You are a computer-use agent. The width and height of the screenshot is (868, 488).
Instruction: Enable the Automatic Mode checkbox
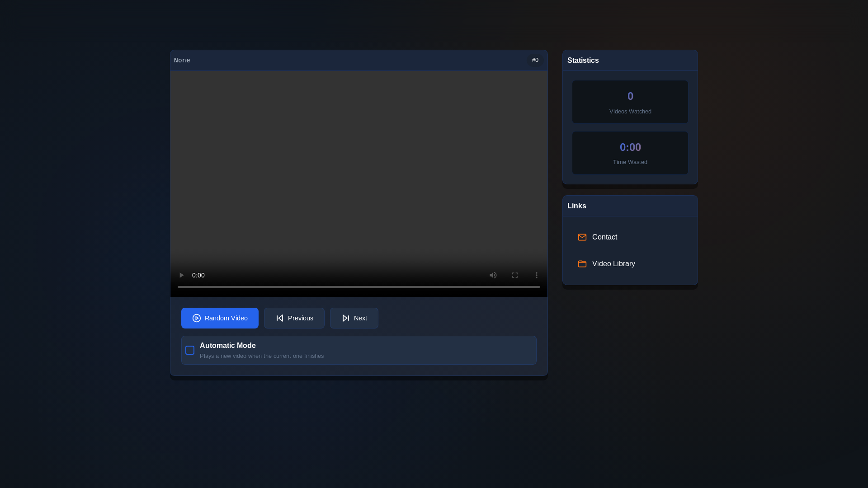[x=189, y=350]
